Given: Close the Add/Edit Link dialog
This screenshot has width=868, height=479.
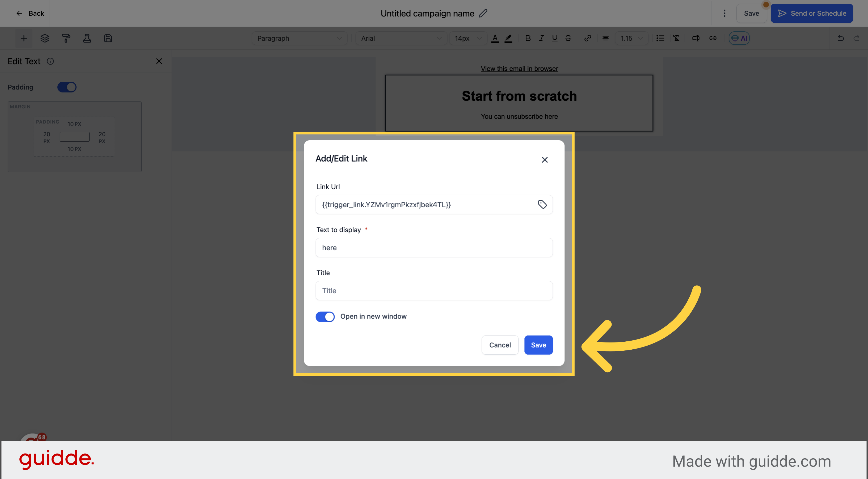Looking at the screenshot, I should tap(545, 160).
